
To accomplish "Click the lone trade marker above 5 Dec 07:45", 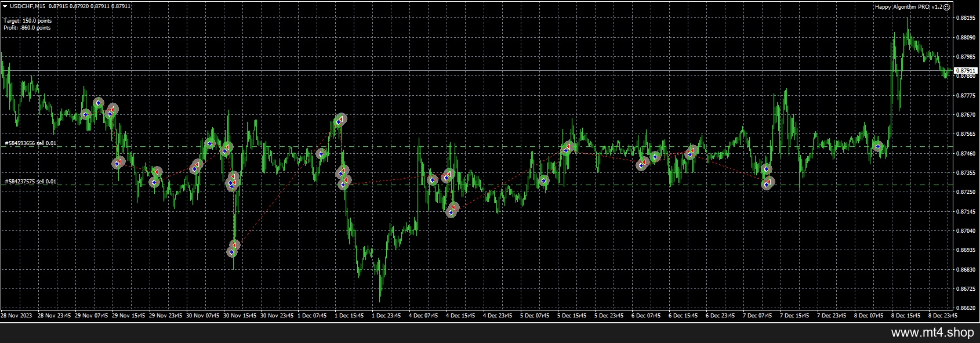I will 543,180.
